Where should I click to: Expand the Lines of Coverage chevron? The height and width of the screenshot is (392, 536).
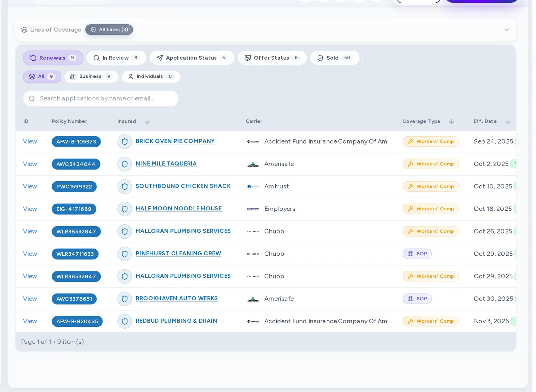[507, 30]
